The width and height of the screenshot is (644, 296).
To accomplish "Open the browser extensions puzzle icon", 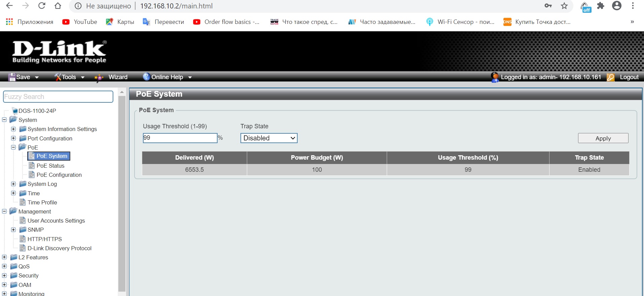I will click(x=601, y=6).
